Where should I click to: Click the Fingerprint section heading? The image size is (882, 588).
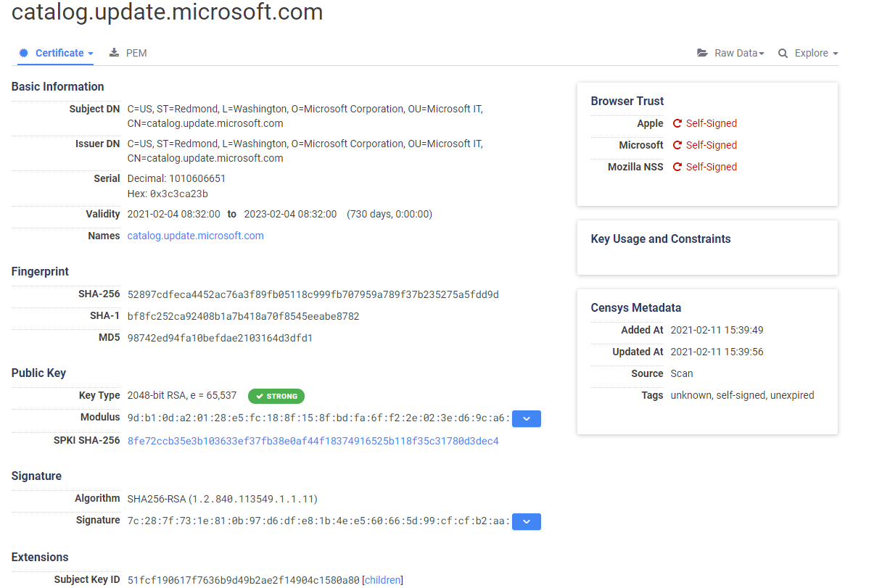click(41, 271)
